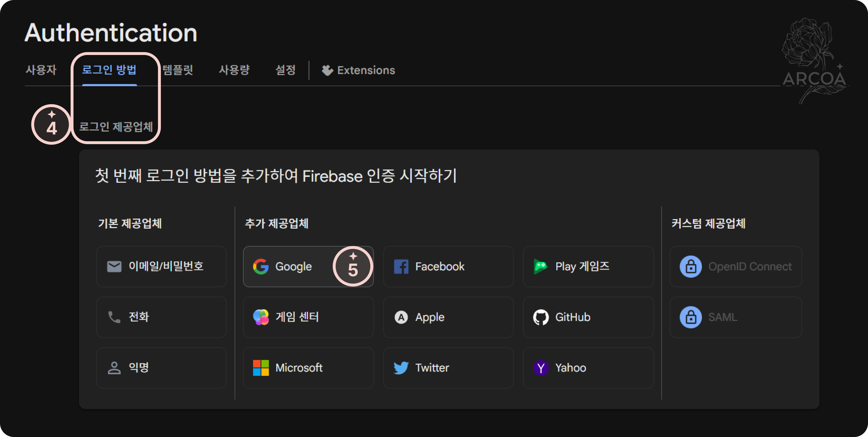Click the Firebase 인증 시작하기 heading
The height and width of the screenshot is (437, 868).
click(x=276, y=176)
